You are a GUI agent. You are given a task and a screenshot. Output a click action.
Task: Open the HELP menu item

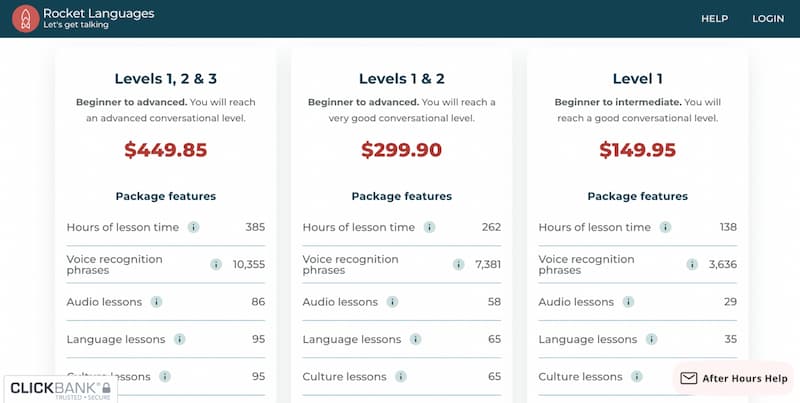pyautogui.click(x=714, y=19)
